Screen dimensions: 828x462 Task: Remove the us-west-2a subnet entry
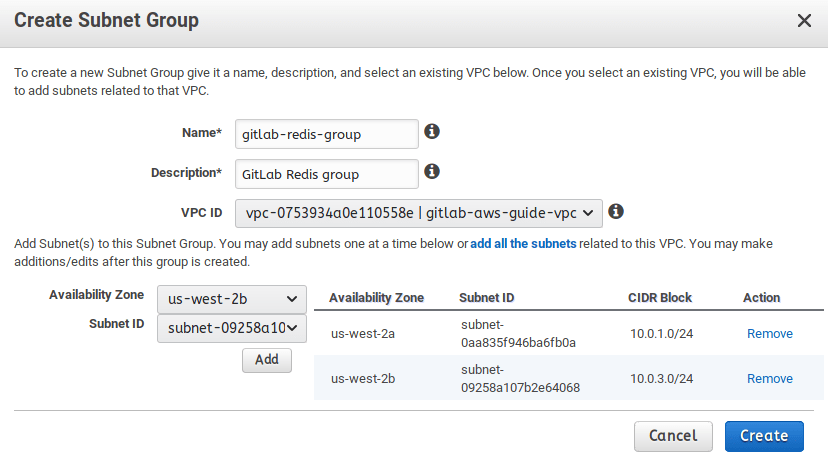point(769,334)
